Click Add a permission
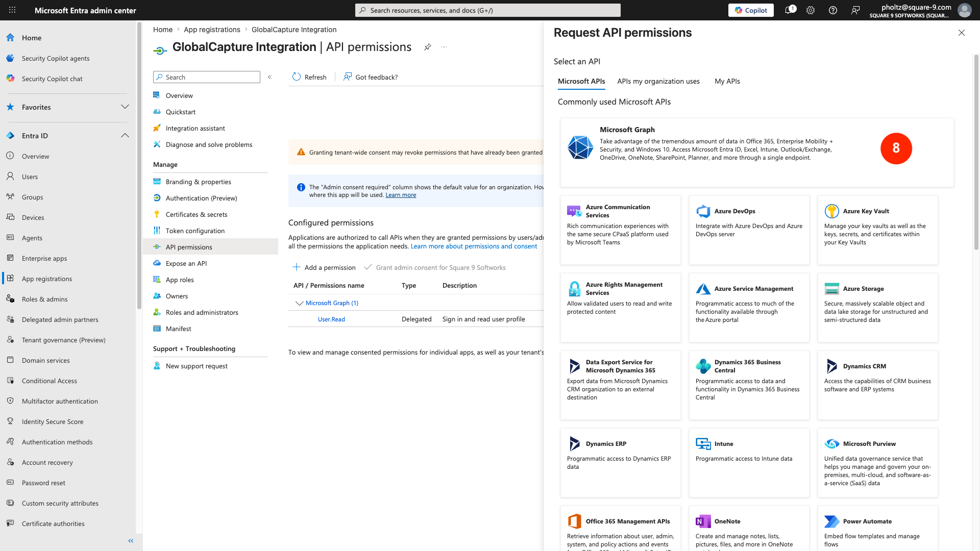The image size is (980, 551). tap(324, 267)
